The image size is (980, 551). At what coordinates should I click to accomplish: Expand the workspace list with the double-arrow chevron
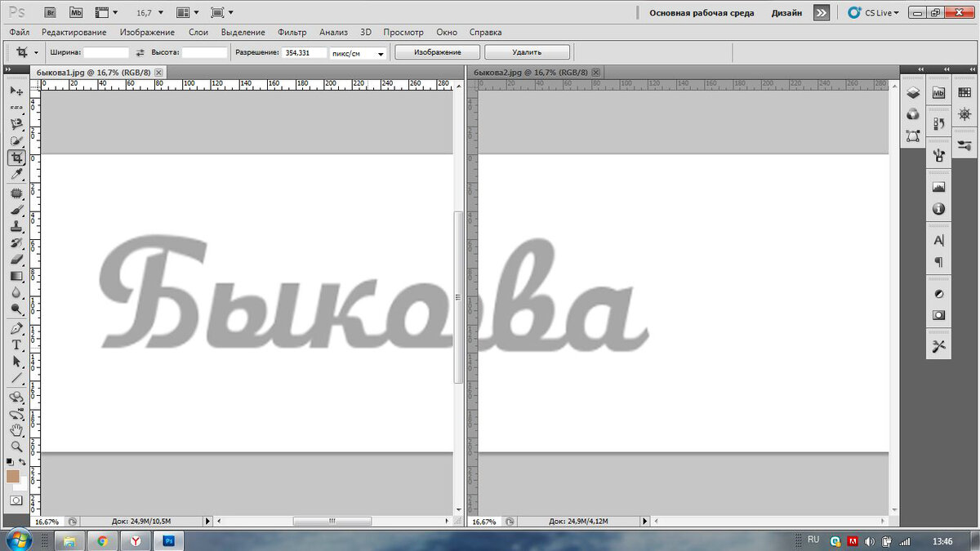click(820, 12)
